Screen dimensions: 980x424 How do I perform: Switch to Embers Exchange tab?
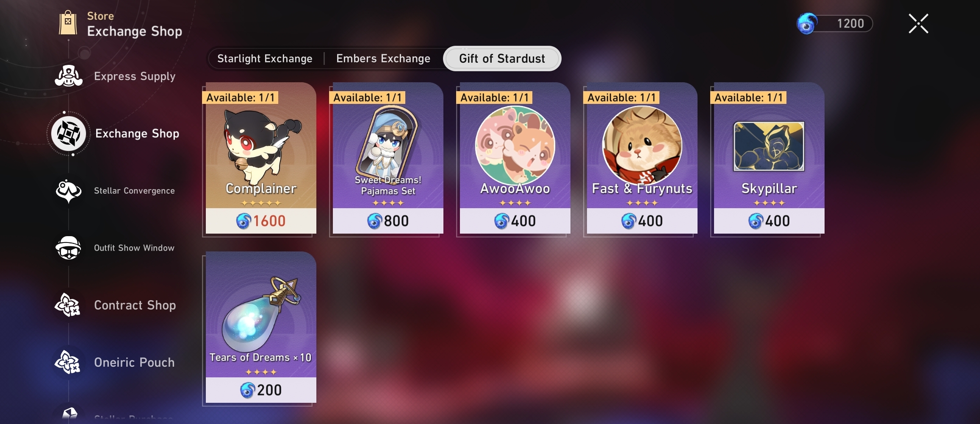(383, 59)
